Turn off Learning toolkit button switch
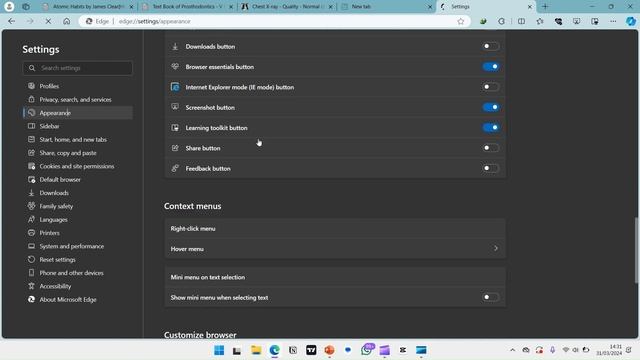The height and width of the screenshot is (360, 640). coord(490,128)
